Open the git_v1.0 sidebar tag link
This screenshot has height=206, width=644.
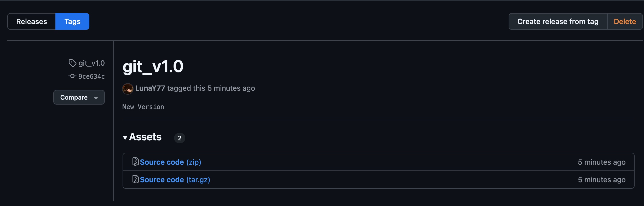coord(91,63)
